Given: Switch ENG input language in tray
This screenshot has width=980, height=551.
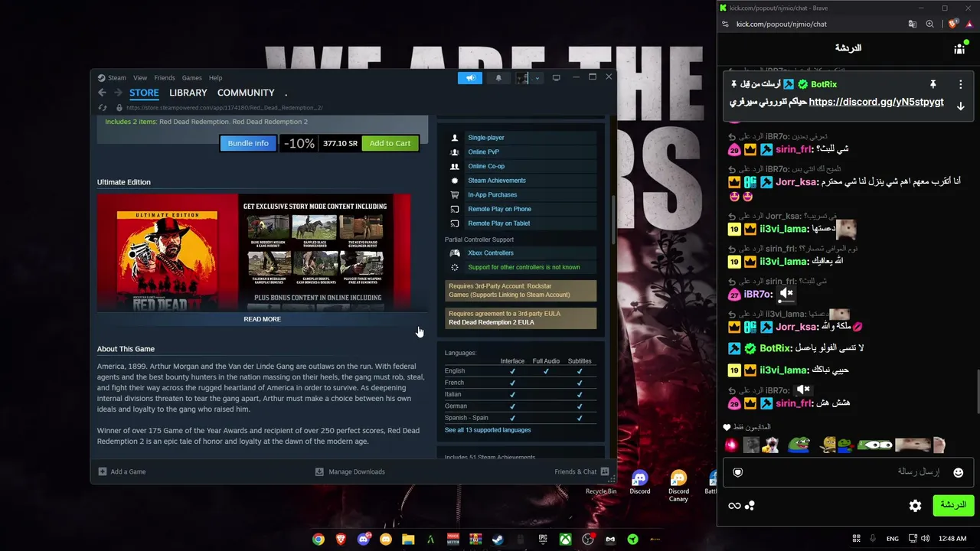Looking at the screenshot, I should (x=893, y=539).
